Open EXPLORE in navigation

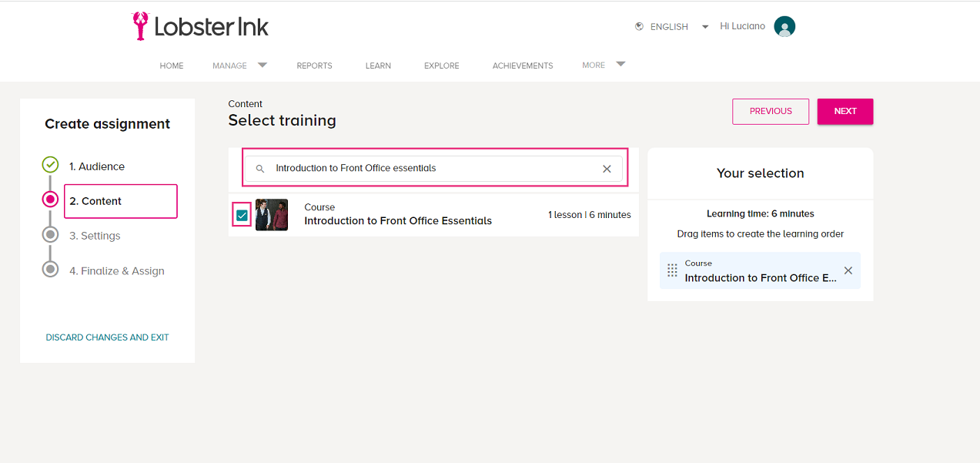point(442,65)
